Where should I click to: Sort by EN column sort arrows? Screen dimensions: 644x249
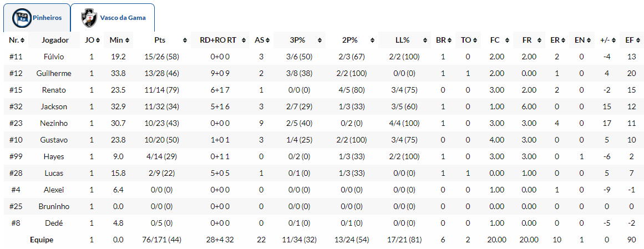click(x=589, y=40)
